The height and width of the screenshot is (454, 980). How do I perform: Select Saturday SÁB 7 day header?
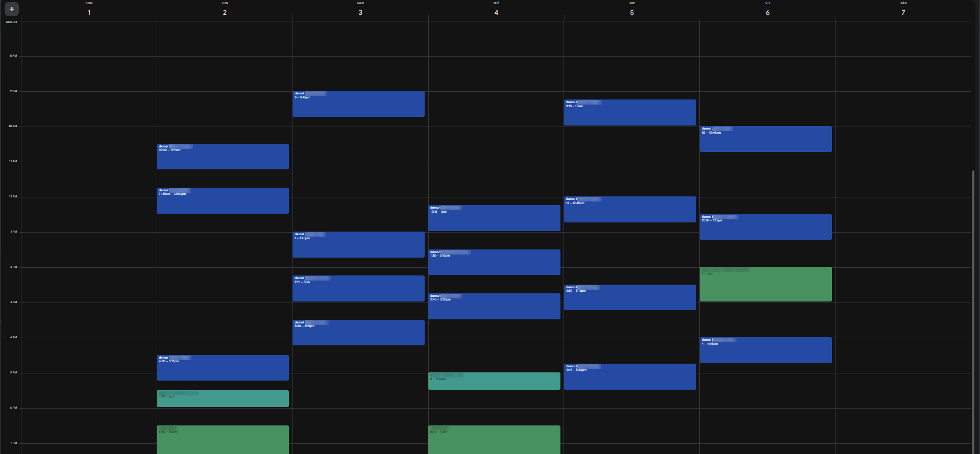coord(903,10)
